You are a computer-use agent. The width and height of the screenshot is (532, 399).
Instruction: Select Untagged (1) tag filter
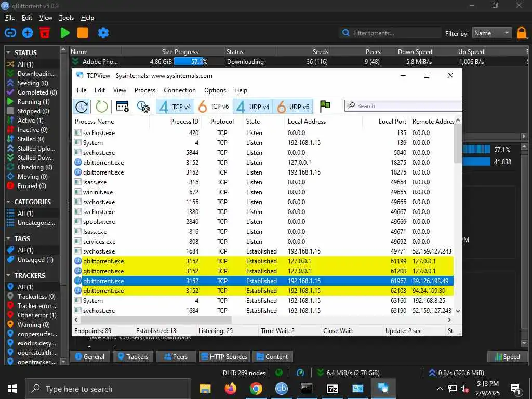tap(33, 260)
